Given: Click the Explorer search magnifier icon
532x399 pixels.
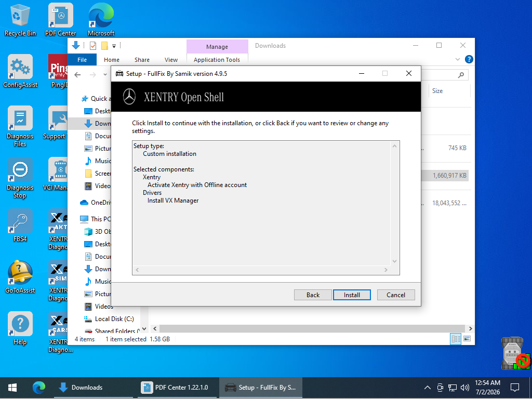Looking at the screenshot, I should coord(461,75).
